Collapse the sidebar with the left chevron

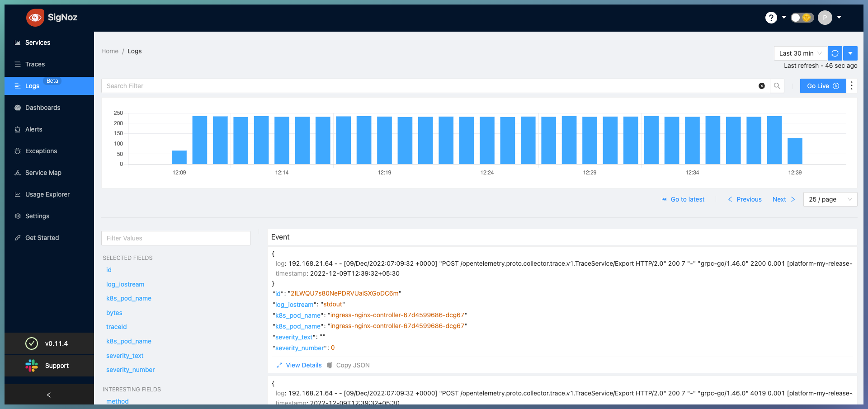pyautogui.click(x=49, y=395)
